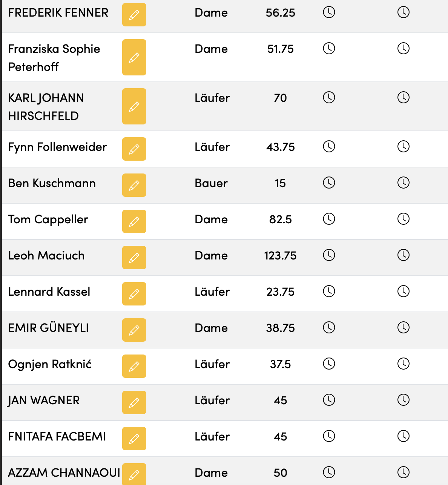Edit Tom Cappeller via pencil icon
The width and height of the screenshot is (448, 485).
(x=134, y=221)
